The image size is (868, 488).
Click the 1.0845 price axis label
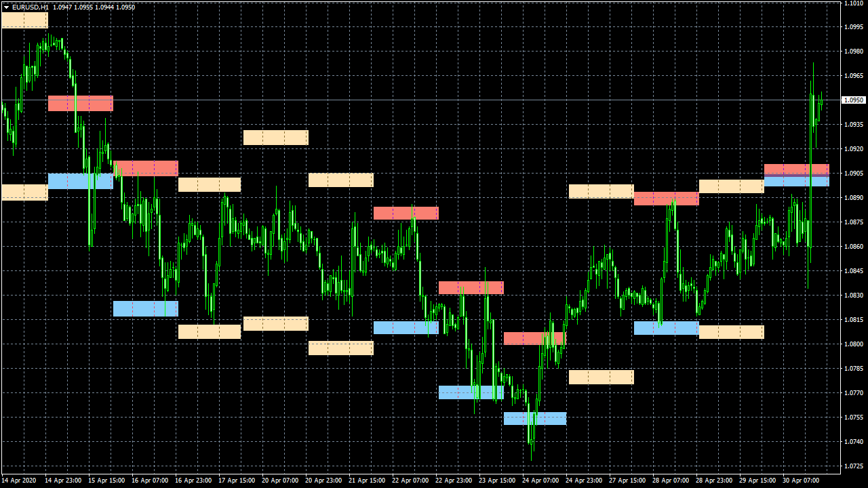coord(853,271)
